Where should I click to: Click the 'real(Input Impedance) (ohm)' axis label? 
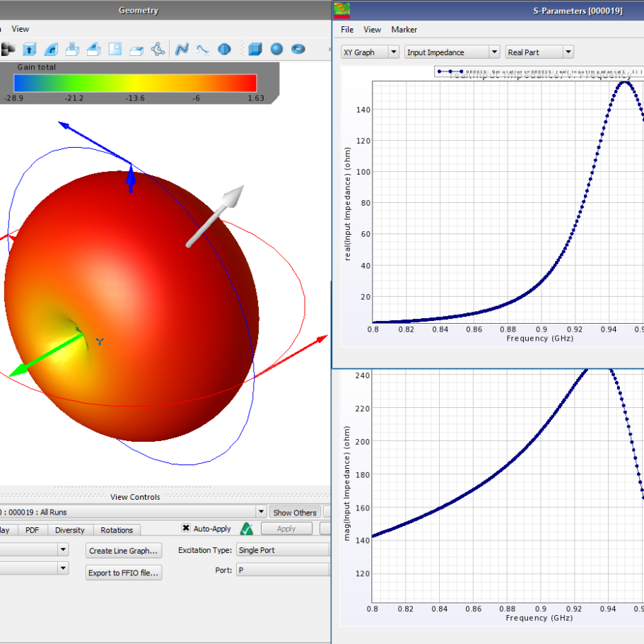[348, 204]
